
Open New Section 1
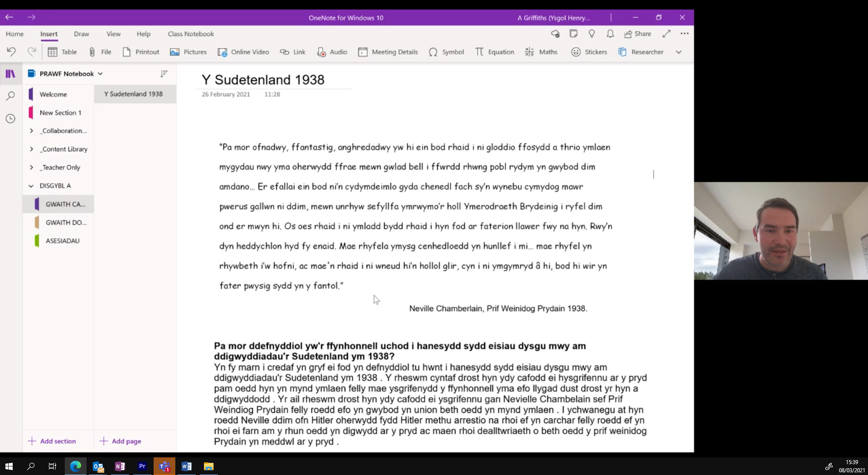coord(58,112)
